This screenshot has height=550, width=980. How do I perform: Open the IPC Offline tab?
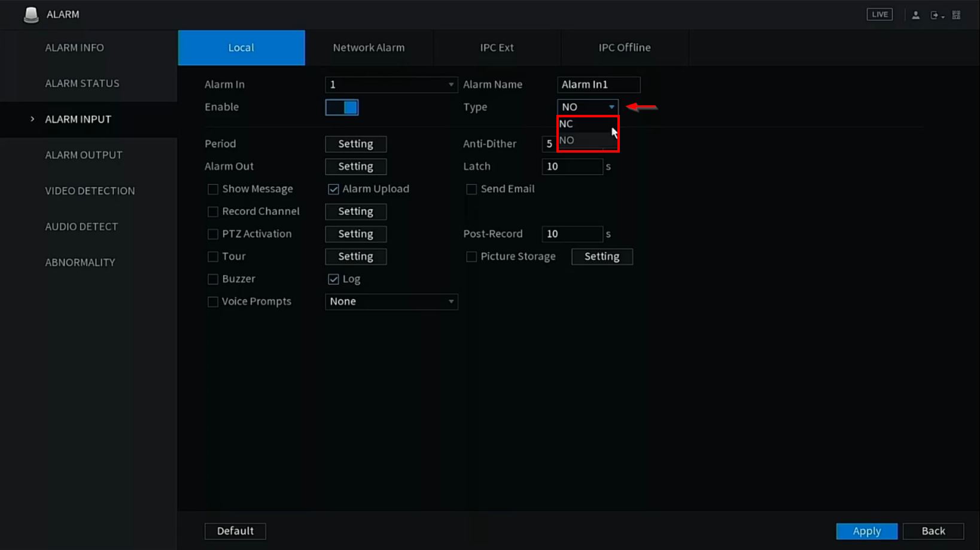tap(624, 48)
